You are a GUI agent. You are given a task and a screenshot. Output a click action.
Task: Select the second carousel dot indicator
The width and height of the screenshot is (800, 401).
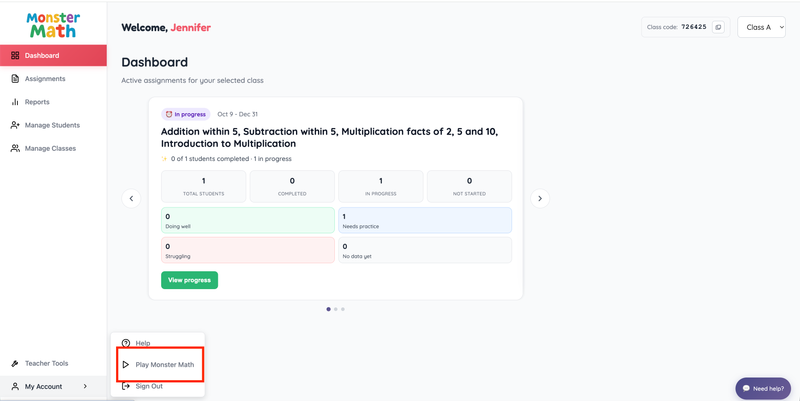335,309
